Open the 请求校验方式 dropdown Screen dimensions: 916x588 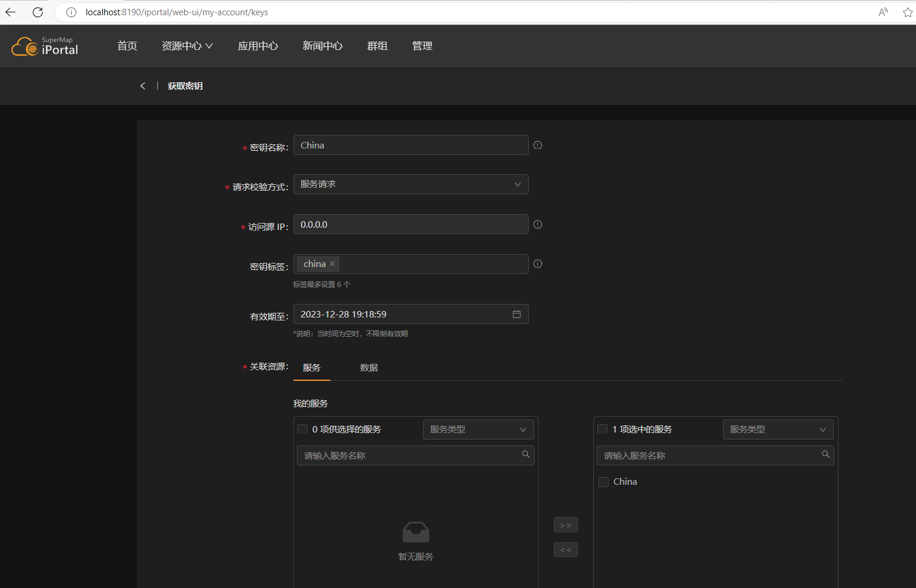411,184
